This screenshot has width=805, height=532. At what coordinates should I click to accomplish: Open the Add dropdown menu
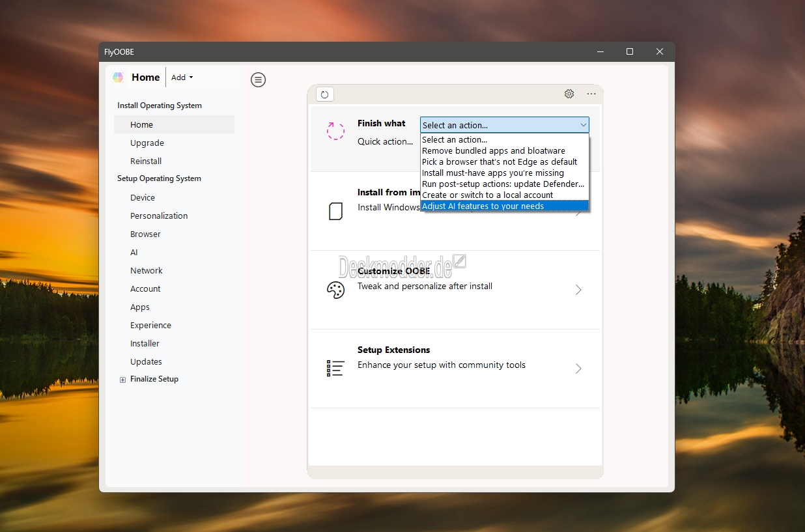click(x=182, y=77)
